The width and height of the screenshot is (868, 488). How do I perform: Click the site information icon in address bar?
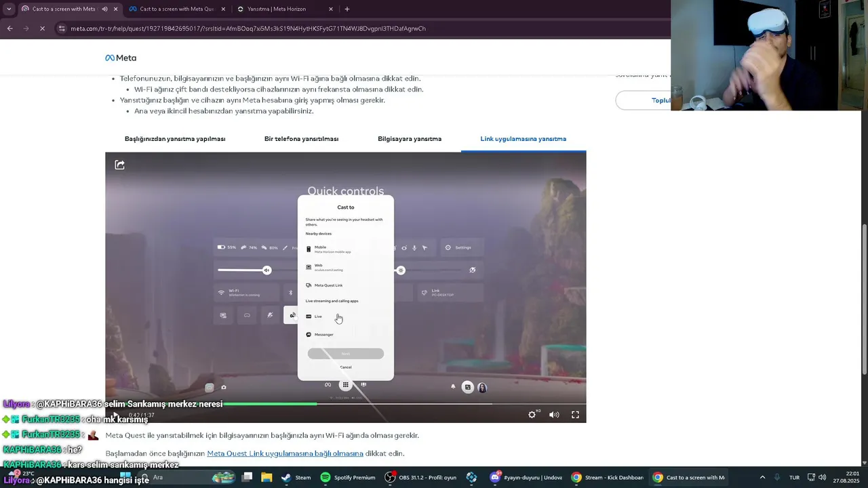62,28
